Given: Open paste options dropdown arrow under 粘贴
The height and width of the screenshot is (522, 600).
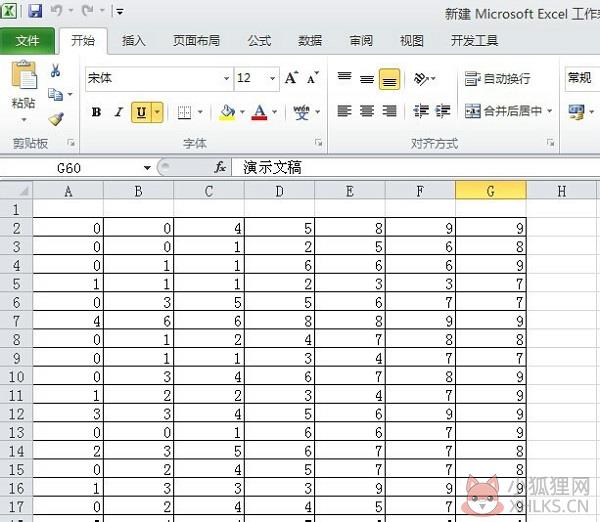Looking at the screenshot, I should [x=24, y=120].
